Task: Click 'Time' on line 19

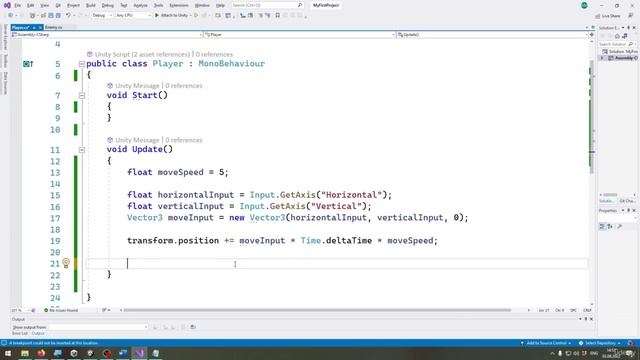Action: 311,241
